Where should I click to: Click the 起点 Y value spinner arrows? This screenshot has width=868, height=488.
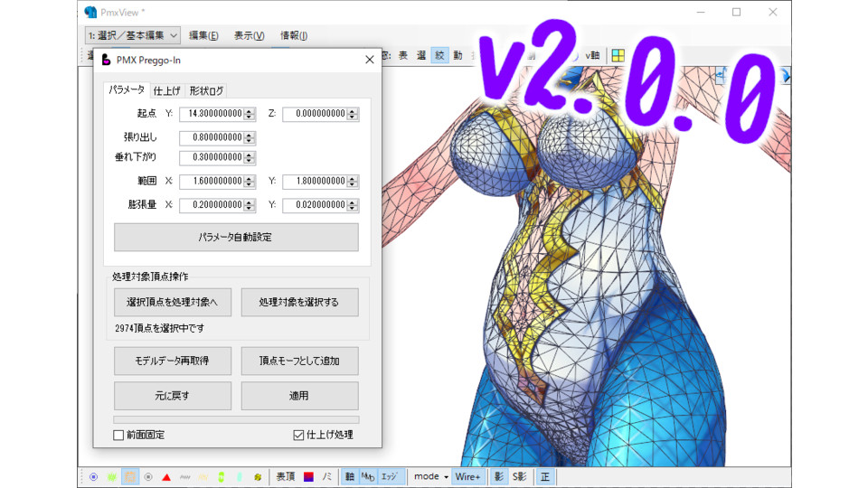click(x=250, y=114)
